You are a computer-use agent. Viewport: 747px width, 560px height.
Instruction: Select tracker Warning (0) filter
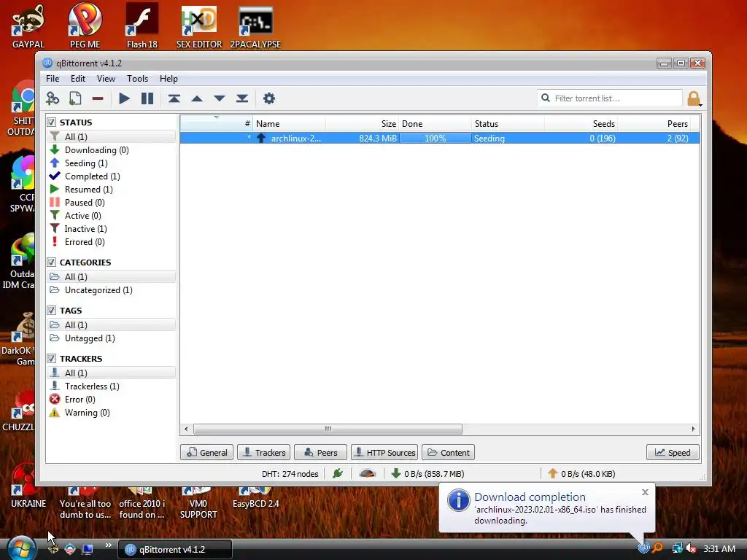(88, 413)
